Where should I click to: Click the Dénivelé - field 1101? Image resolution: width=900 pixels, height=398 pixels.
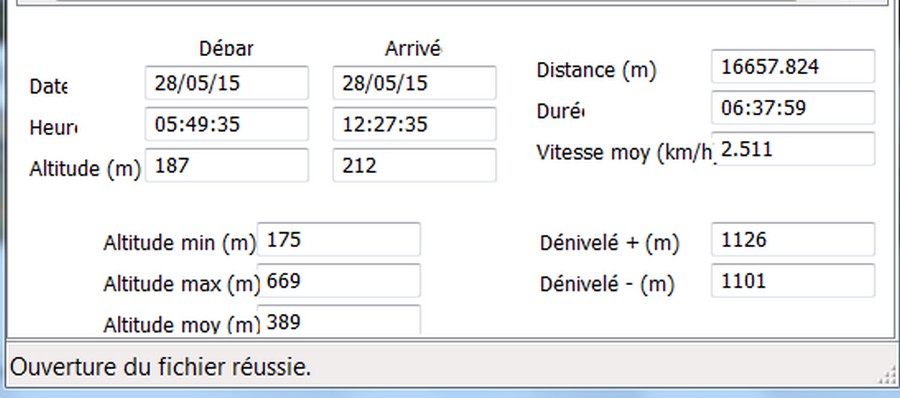tap(793, 280)
